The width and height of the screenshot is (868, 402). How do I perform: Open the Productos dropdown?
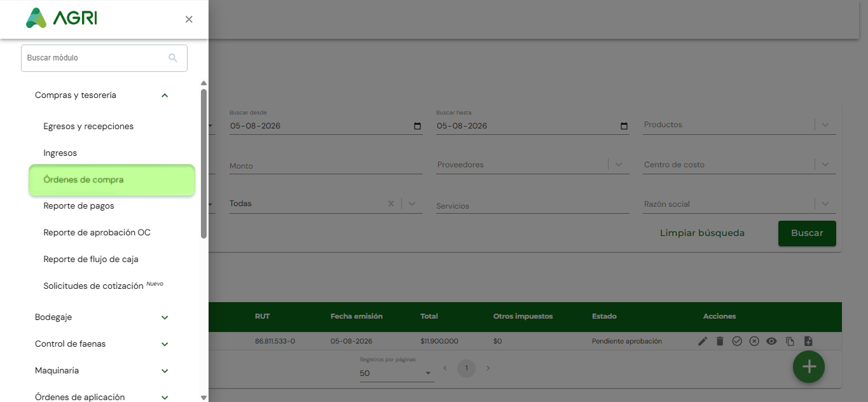(x=825, y=125)
